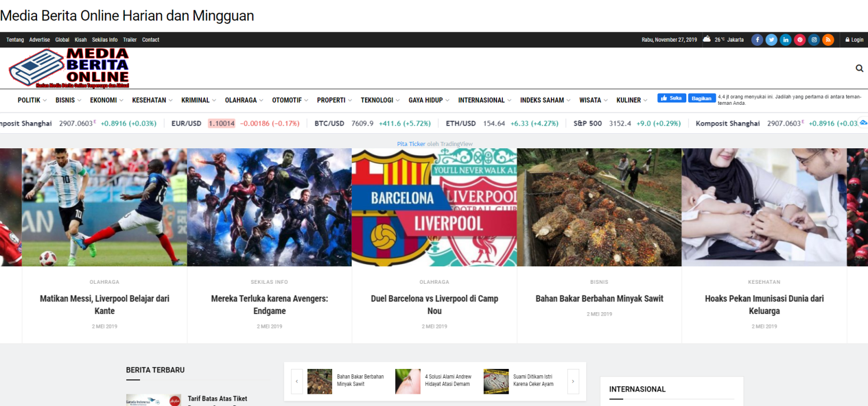The height and width of the screenshot is (406, 868).
Task: Open the Global top link
Action: click(x=62, y=40)
